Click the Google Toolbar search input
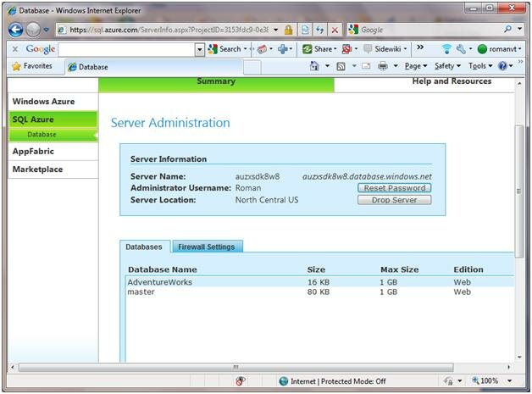 tap(127, 49)
